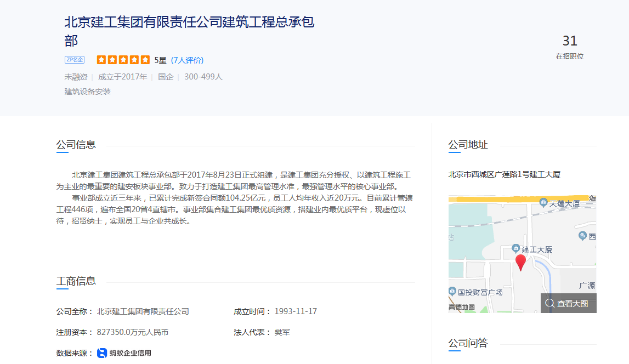Click the map marker icon next to 西
This screenshot has height=364, width=629.
[x=583, y=236]
